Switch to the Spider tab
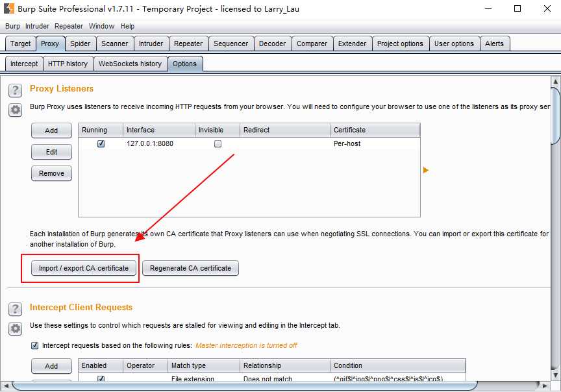561x392 pixels. [x=80, y=43]
